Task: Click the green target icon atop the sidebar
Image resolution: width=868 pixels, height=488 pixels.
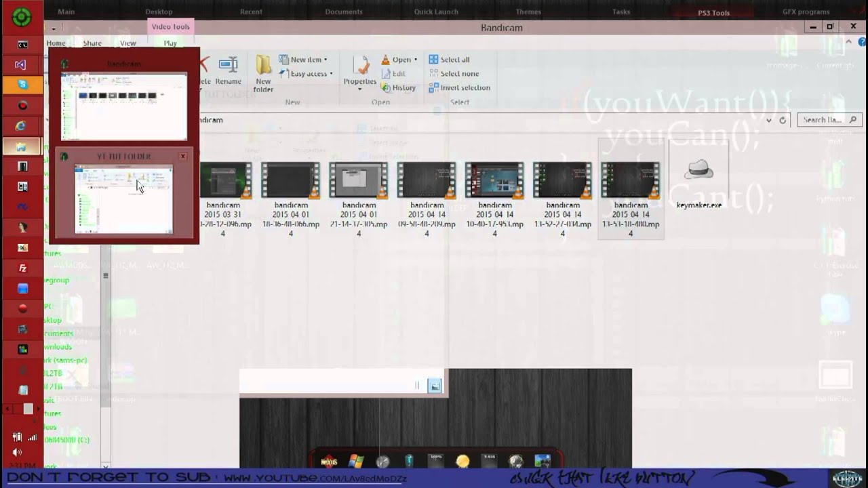Action: (x=22, y=16)
